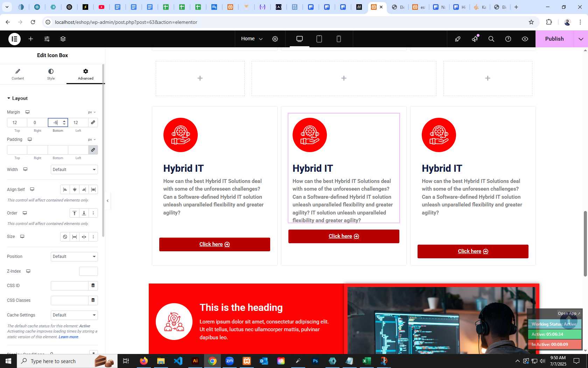
Task: Add a new element with plus icon
Action: tap(31, 39)
